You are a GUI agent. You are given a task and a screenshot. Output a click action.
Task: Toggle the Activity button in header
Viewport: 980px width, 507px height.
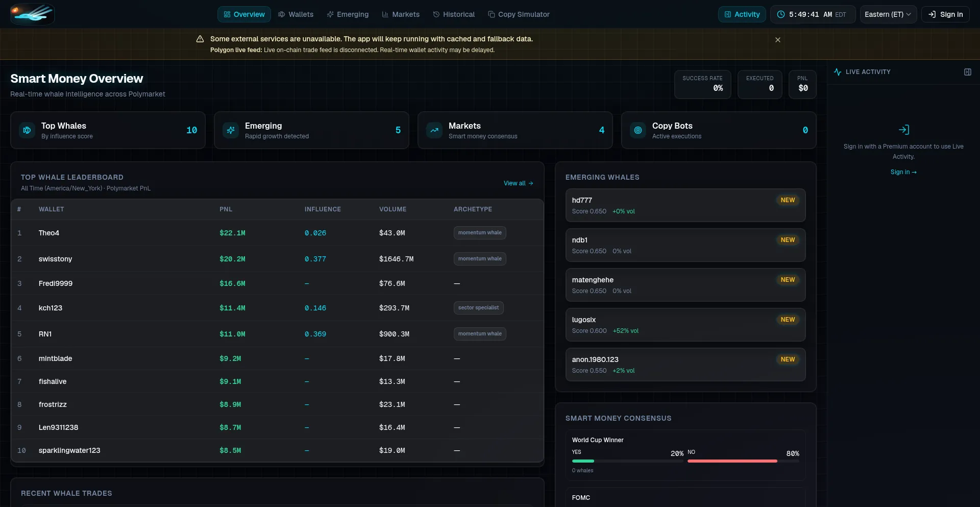(742, 14)
